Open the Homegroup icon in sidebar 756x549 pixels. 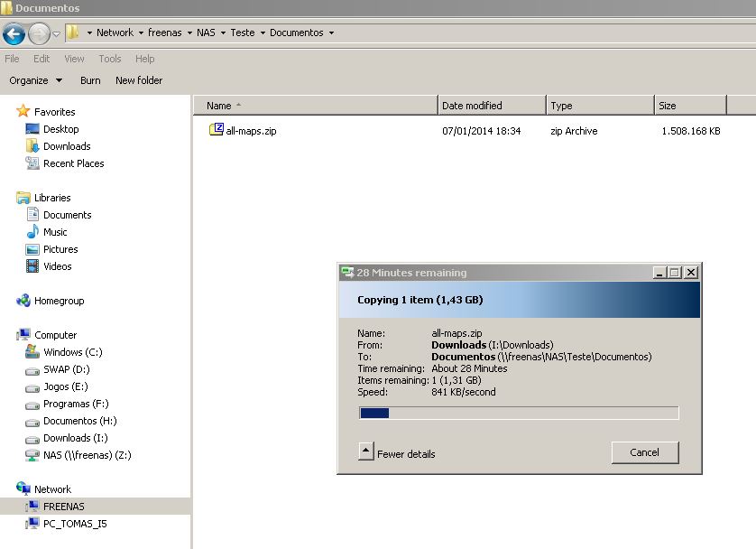click(24, 301)
